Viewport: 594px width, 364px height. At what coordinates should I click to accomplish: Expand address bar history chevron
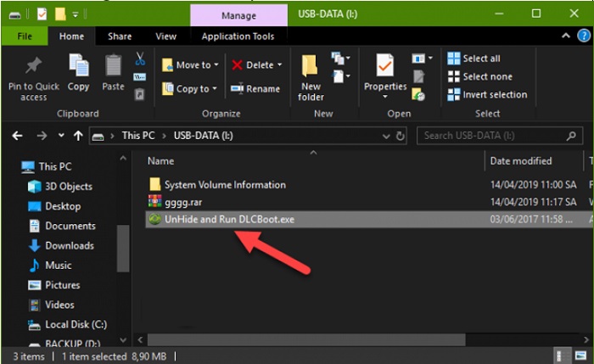[386, 136]
